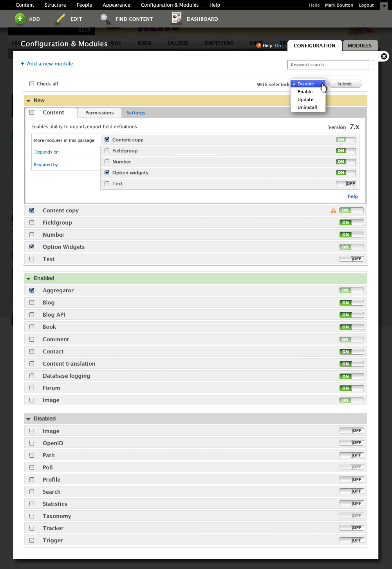
Task: Choose Enable from the dropdown list
Action: point(308,92)
